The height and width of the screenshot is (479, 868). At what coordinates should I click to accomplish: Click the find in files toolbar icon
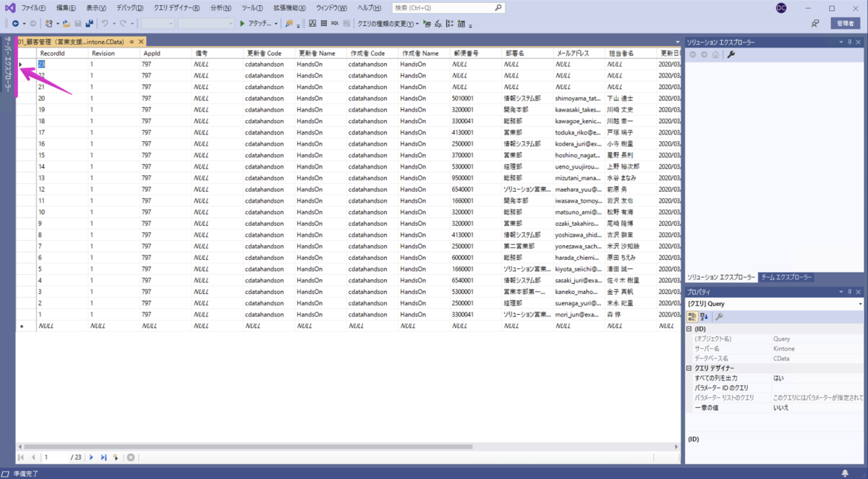pos(289,23)
